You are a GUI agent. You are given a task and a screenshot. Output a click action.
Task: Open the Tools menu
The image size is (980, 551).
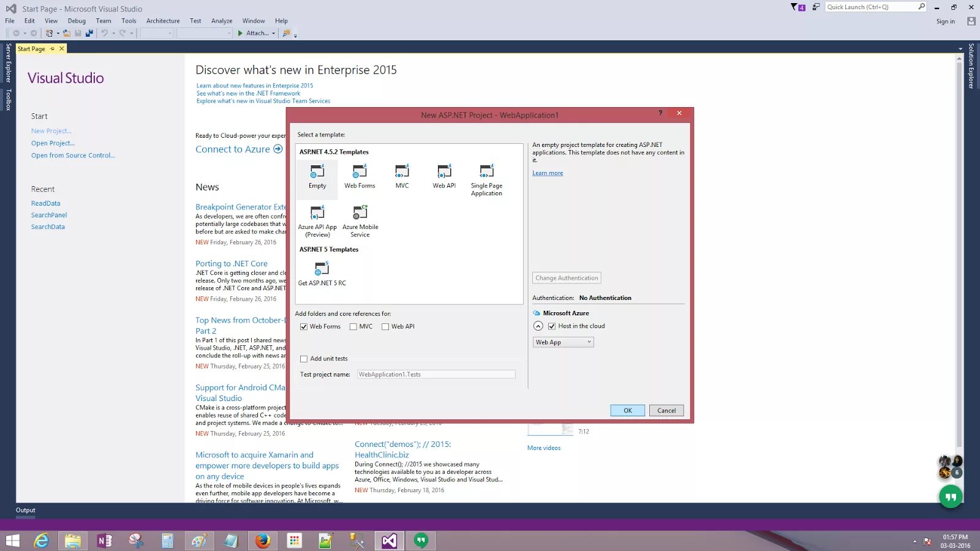click(x=129, y=21)
